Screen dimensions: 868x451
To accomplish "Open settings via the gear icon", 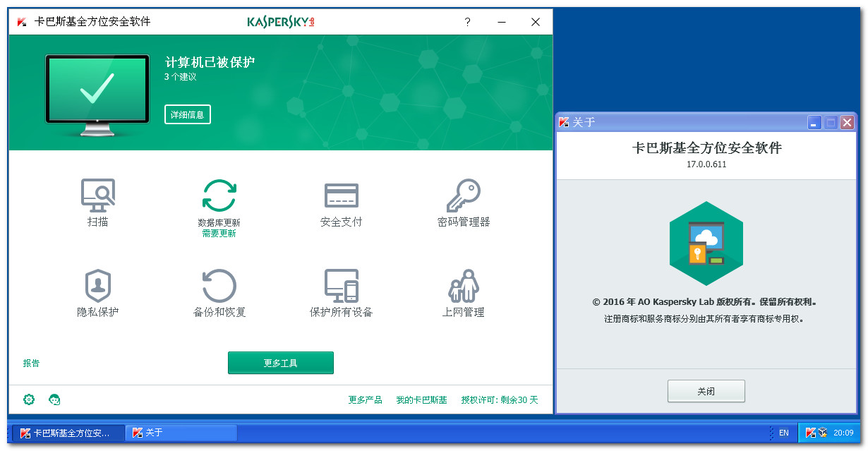I will point(29,399).
